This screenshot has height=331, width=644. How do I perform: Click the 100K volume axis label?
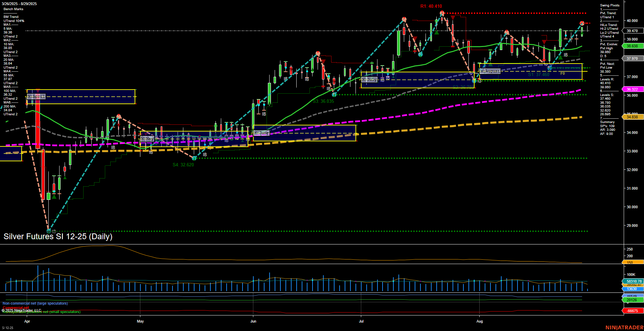(x=631, y=275)
